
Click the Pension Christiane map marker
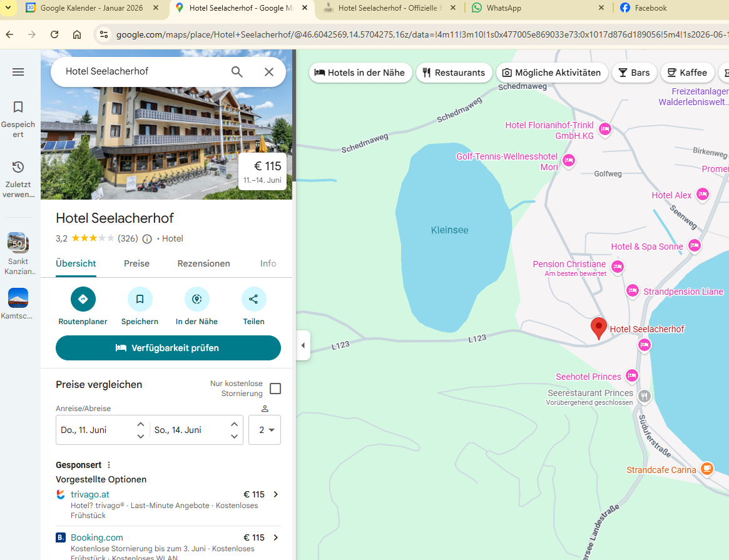click(618, 267)
